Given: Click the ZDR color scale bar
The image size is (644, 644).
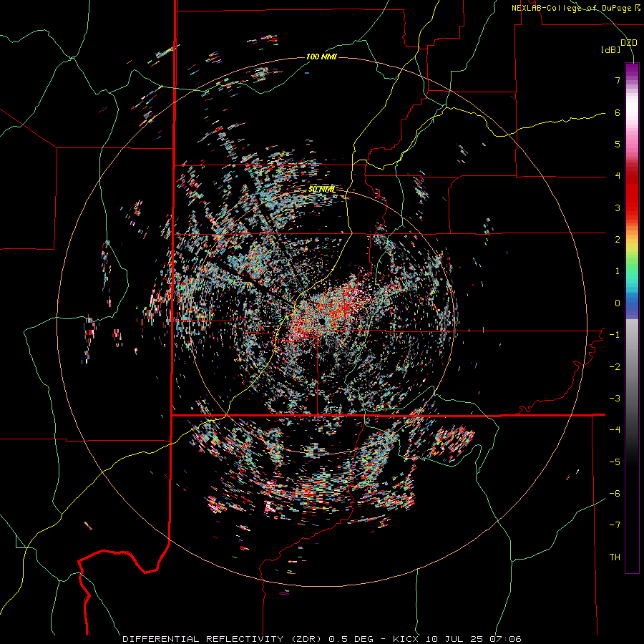Looking at the screenshot, I should pyautogui.click(x=632, y=318).
